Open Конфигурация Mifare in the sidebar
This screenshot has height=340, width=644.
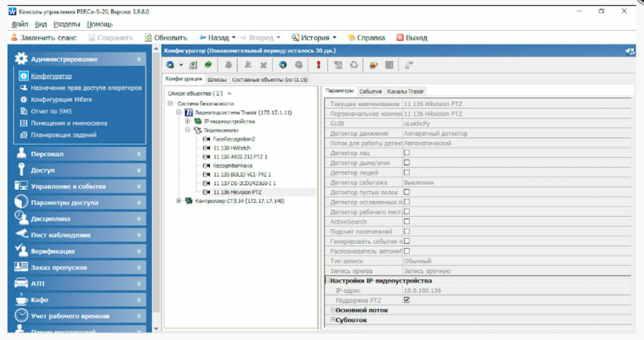pyautogui.click(x=60, y=99)
